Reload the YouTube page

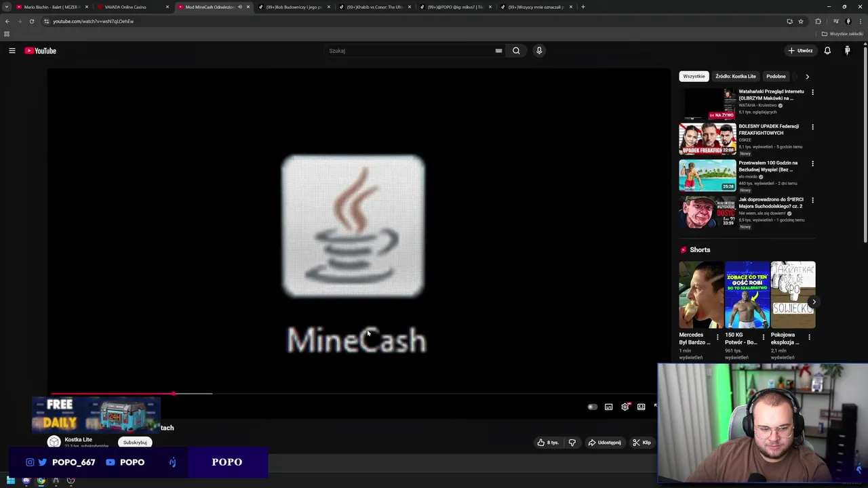click(x=32, y=21)
